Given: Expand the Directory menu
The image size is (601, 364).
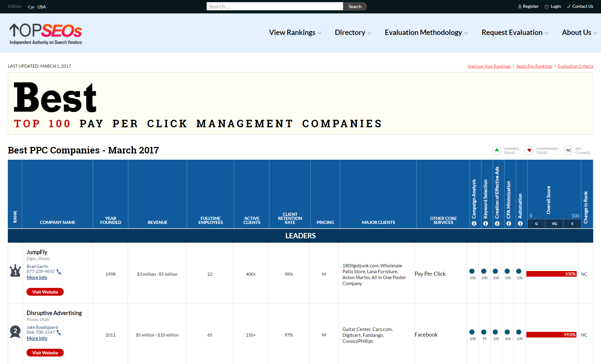Looking at the screenshot, I should [353, 32].
